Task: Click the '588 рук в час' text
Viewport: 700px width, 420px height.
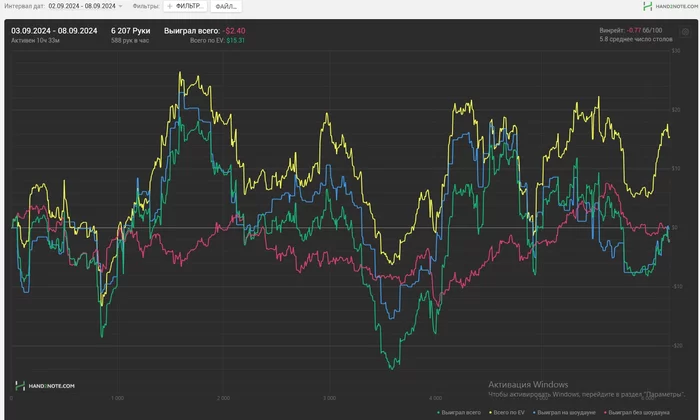Action: click(x=130, y=40)
